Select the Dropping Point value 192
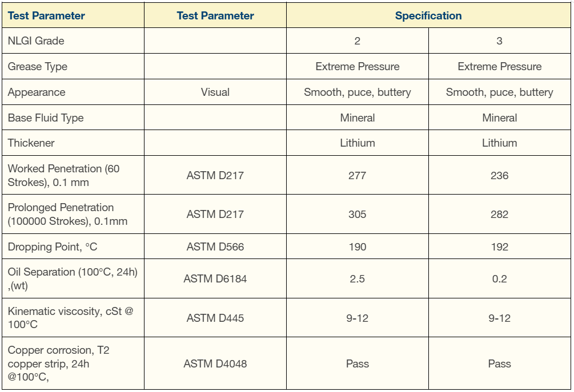 pyautogui.click(x=499, y=247)
